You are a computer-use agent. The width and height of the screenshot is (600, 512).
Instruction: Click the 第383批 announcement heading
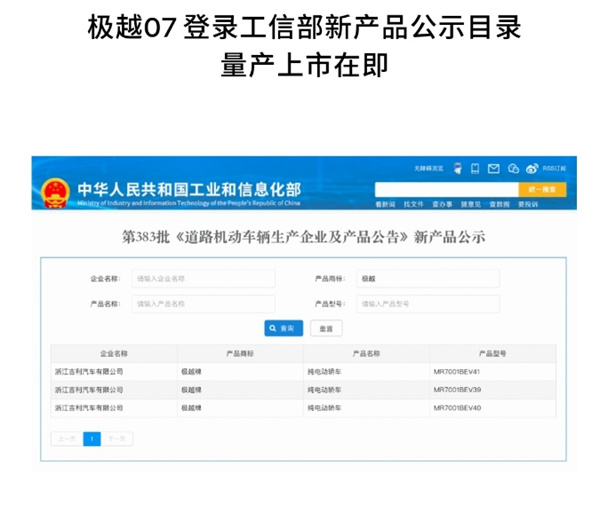(303, 237)
